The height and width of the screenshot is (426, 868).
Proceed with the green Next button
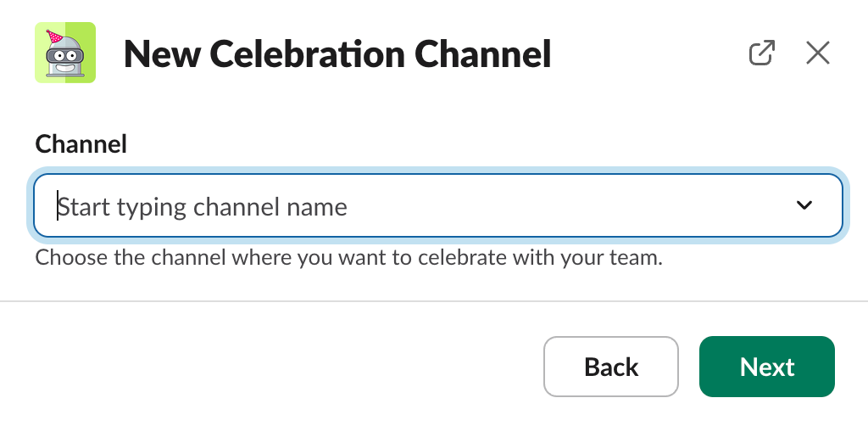(766, 367)
